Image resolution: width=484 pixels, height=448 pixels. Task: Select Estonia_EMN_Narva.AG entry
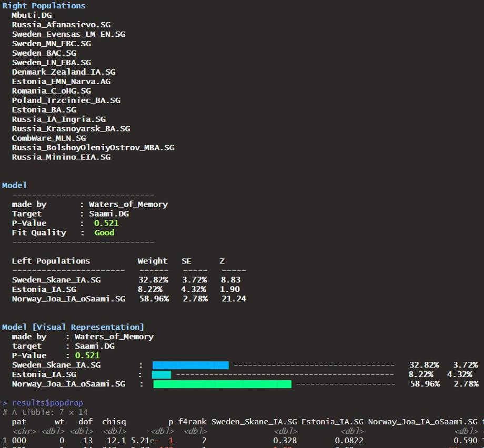(x=61, y=81)
